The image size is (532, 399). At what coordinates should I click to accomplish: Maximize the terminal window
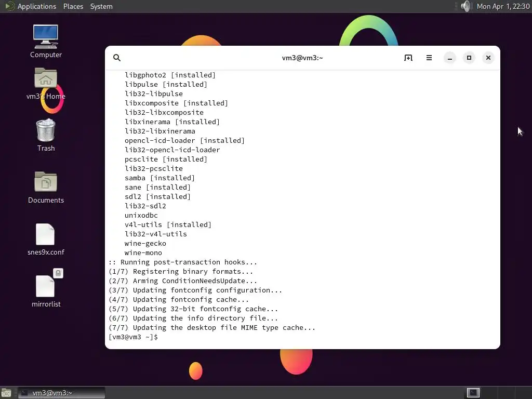[469, 58]
